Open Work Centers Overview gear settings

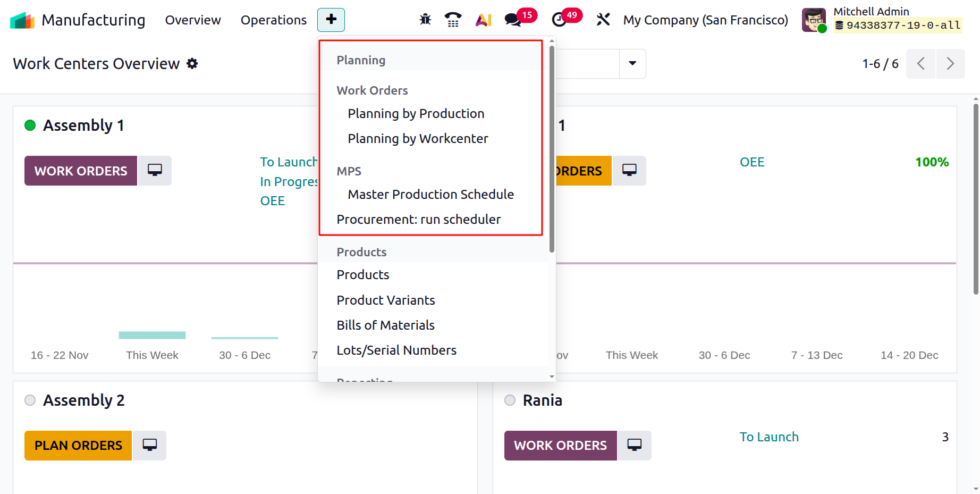click(192, 64)
